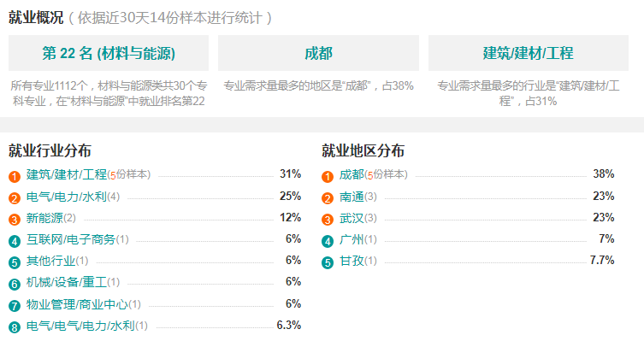Click orange rank 1 badge beside 建筑/建材/工程
Screen dimensions: 644x341
[x=15, y=177]
